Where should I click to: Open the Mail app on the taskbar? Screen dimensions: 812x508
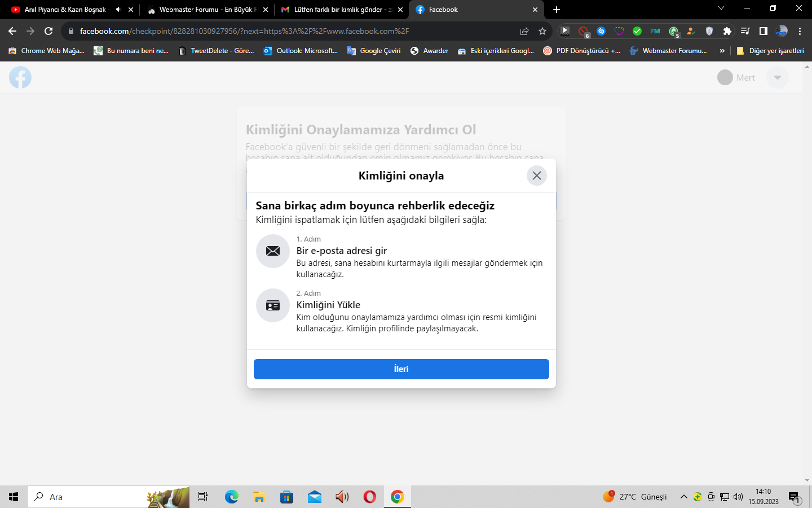[314, 497]
